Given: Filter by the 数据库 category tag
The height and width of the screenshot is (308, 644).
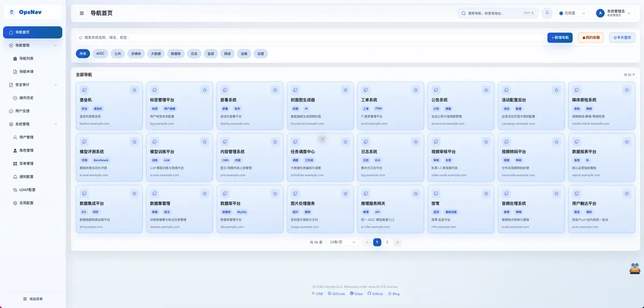Looking at the screenshot, I should [x=175, y=54].
